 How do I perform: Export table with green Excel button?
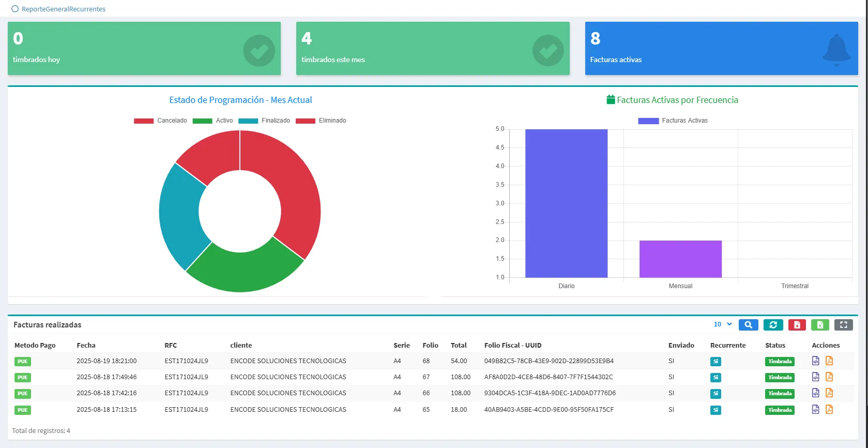[820, 325]
